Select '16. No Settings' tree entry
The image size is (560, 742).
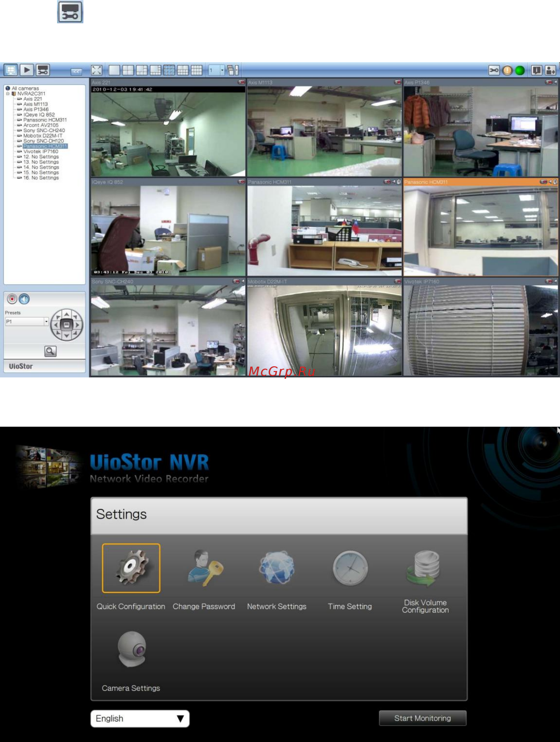pyautogui.click(x=41, y=178)
